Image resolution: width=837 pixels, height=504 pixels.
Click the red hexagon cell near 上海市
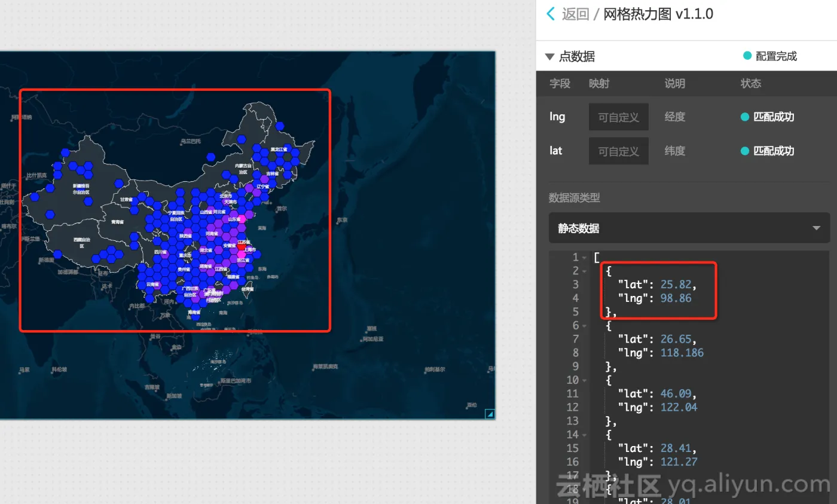pos(242,246)
